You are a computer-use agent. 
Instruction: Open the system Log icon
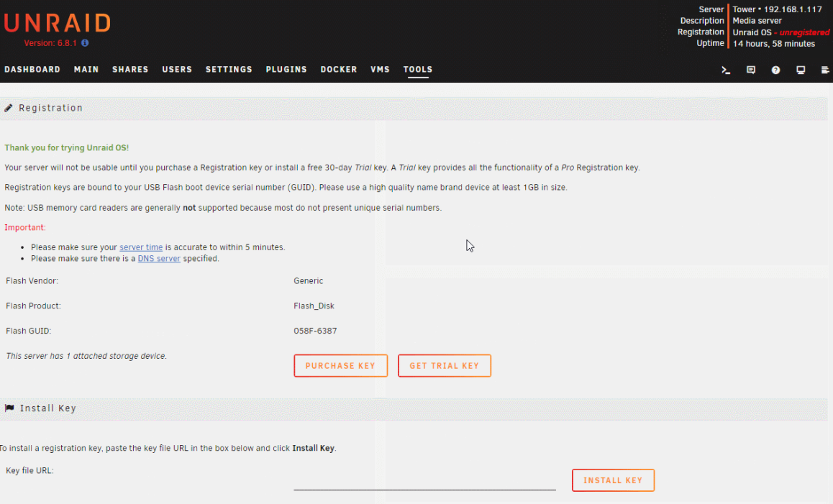tap(824, 70)
